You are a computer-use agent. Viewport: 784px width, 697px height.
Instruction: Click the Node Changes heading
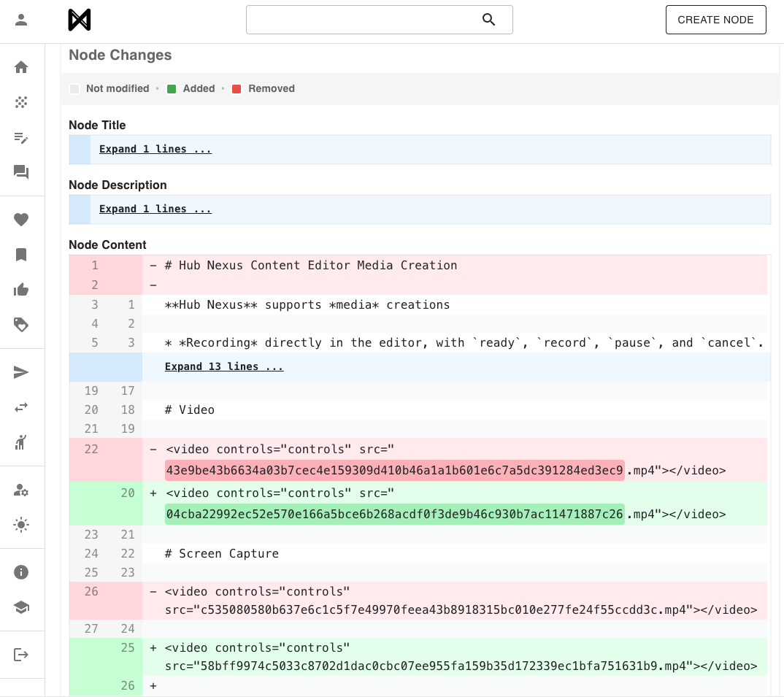pyautogui.click(x=120, y=55)
